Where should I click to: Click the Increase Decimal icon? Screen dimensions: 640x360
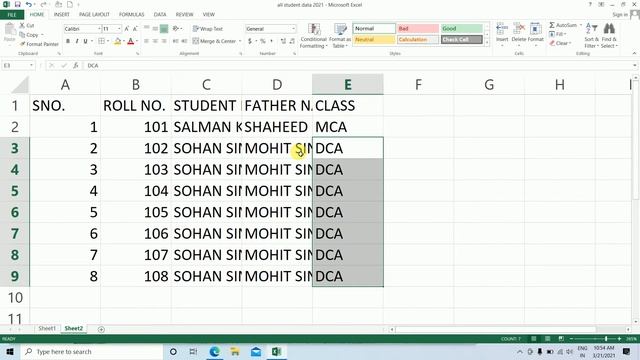point(283,41)
